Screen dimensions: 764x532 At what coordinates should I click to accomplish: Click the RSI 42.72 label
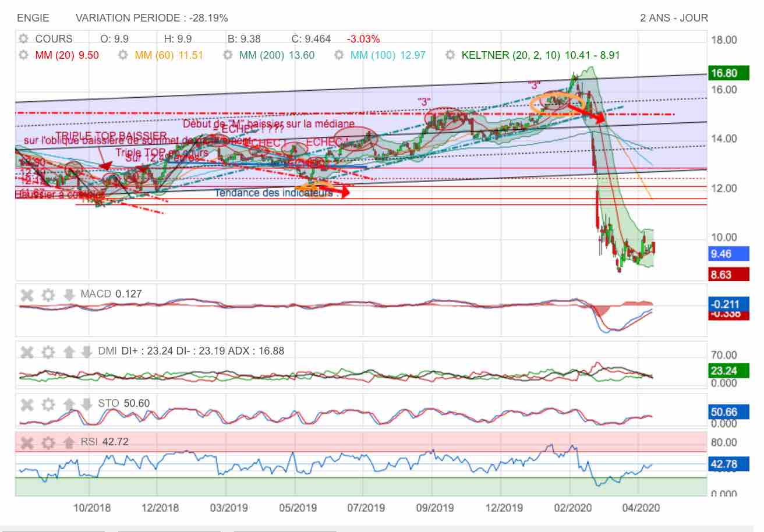coord(104,442)
